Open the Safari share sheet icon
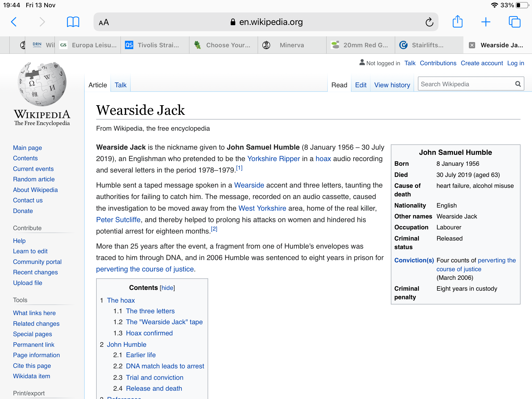Screen dimensions: 532x399 (457, 22)
